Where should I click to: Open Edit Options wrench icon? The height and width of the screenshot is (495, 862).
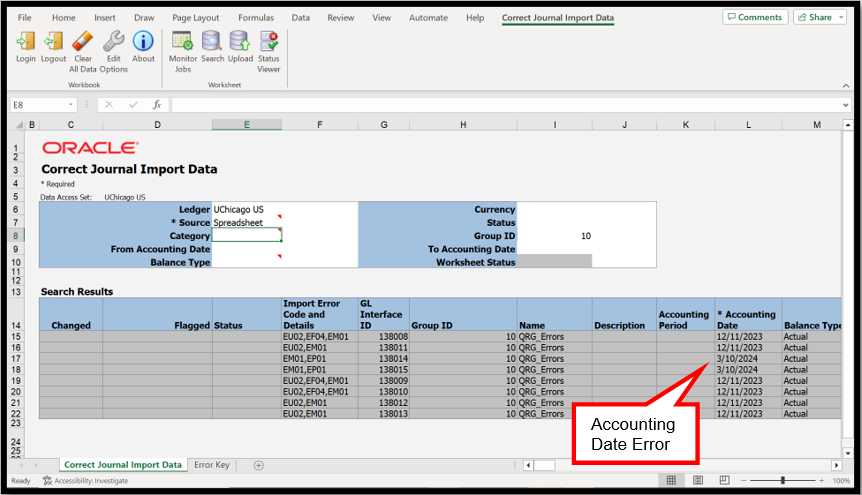point(114,41)
